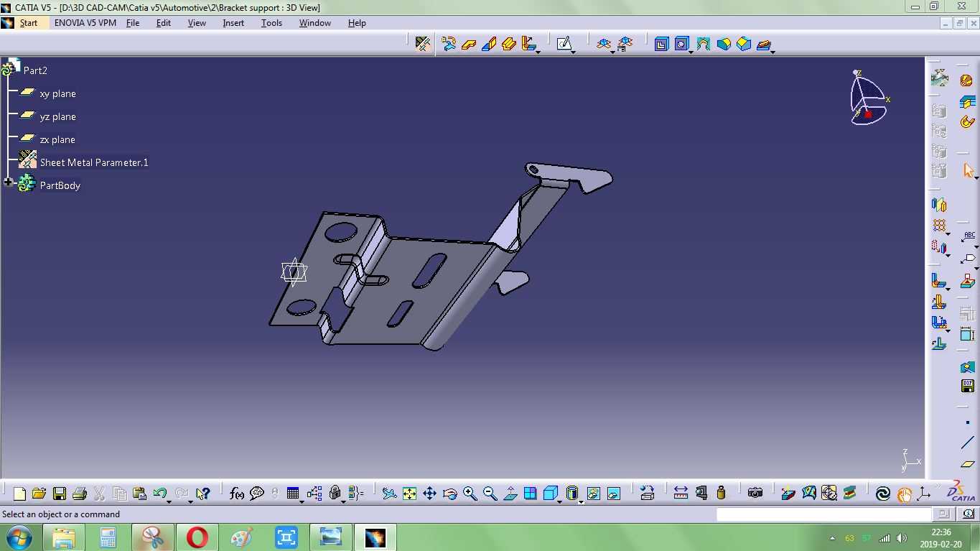Open the Insert menu
The width and height of the screenshot is (980, 551).
coord(233,23)
